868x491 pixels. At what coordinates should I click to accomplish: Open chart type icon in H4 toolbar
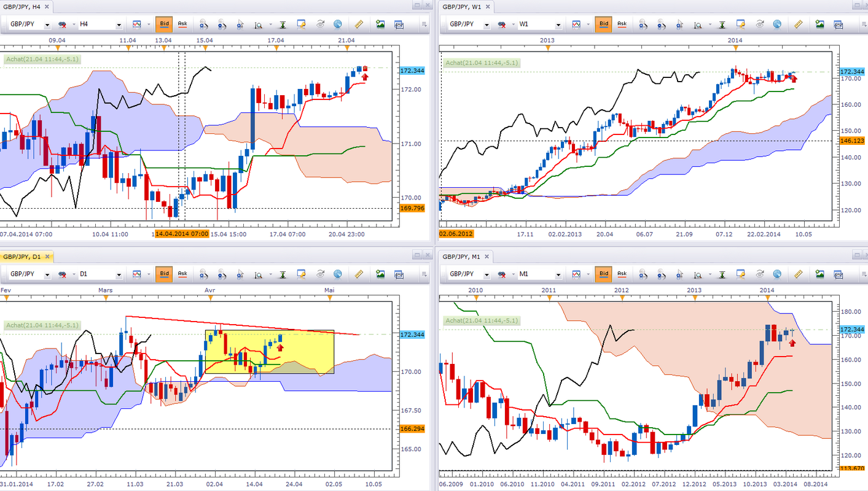[x=136, y=25]
